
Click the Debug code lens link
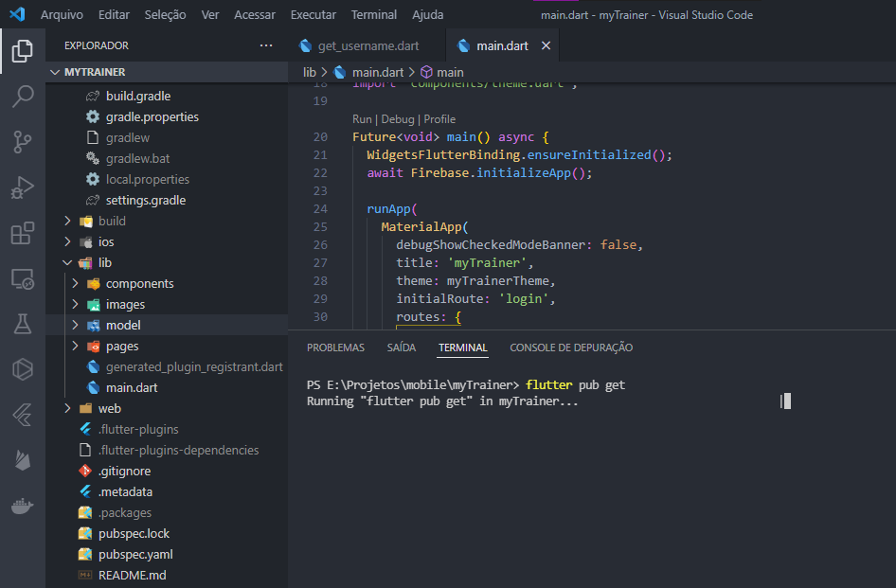(x=398, y=119)
